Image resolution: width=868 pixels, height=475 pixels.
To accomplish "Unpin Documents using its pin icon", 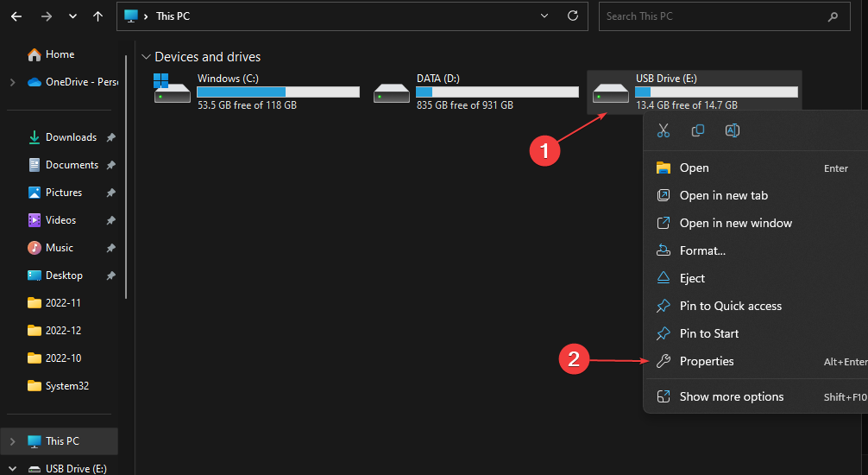I will [110, 165].
